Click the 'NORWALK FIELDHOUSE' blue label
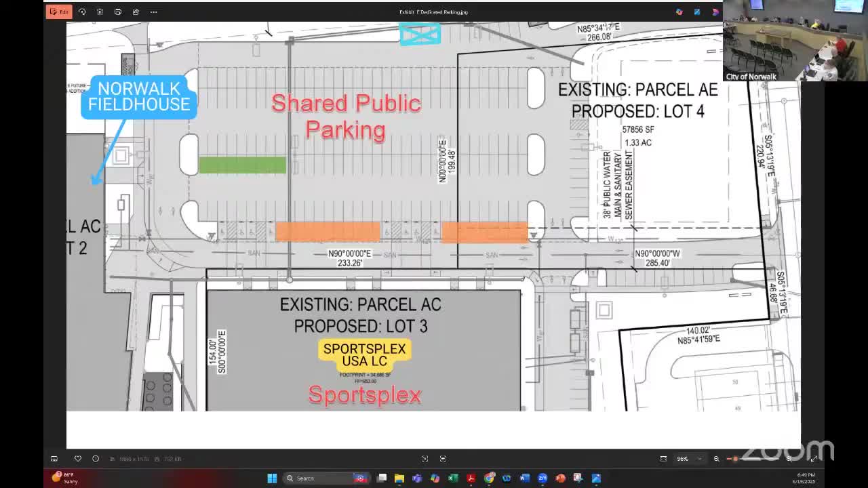This screenshot has height=488, width=868. coord(139,97)
